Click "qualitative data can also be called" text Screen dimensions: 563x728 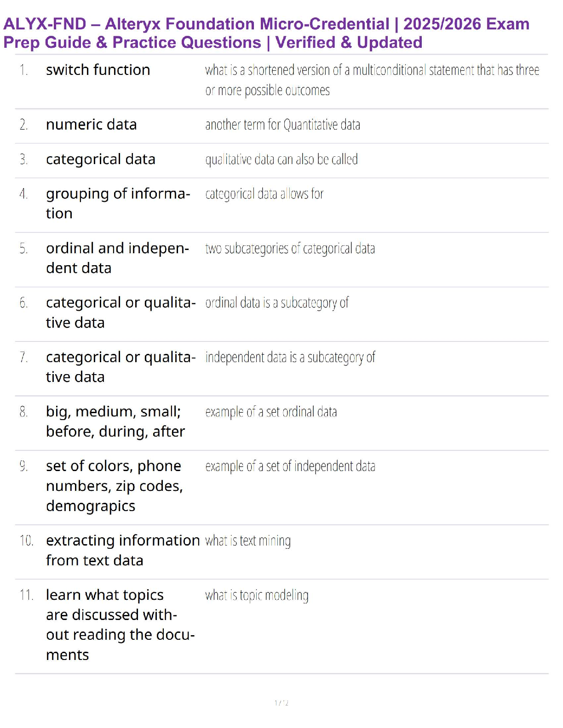click(281, 159)
